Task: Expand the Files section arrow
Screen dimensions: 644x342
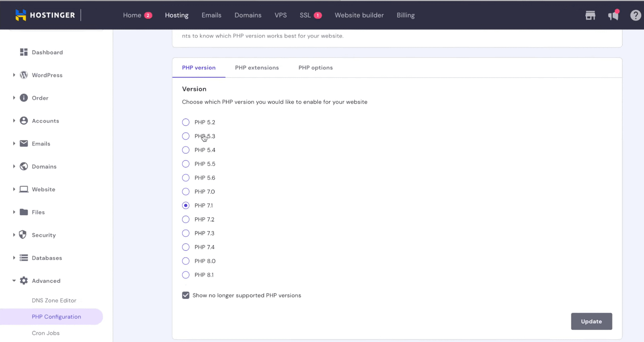Action: point(14,212)
